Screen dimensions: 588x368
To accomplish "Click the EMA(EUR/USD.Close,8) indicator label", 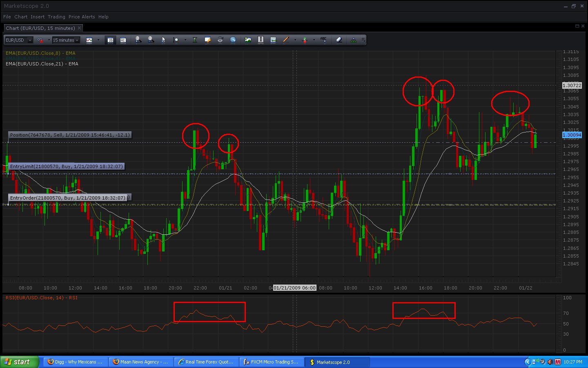I will point(40,53).
